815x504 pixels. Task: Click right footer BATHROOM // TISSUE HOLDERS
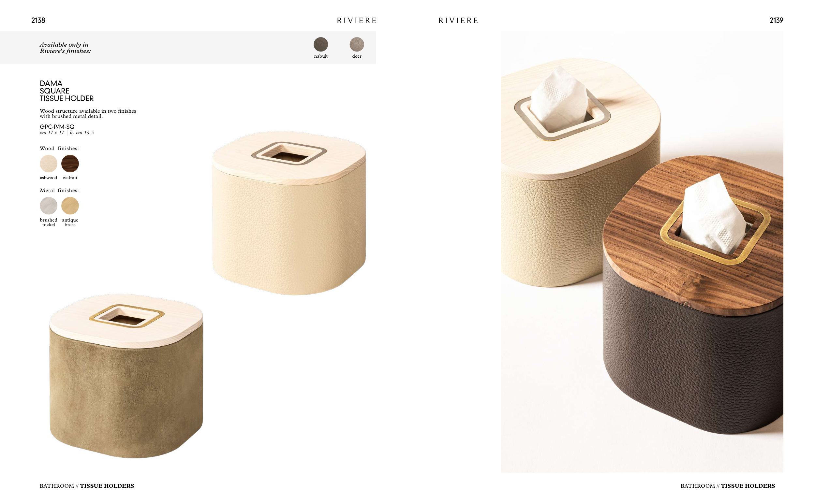(x=728, y=486)
